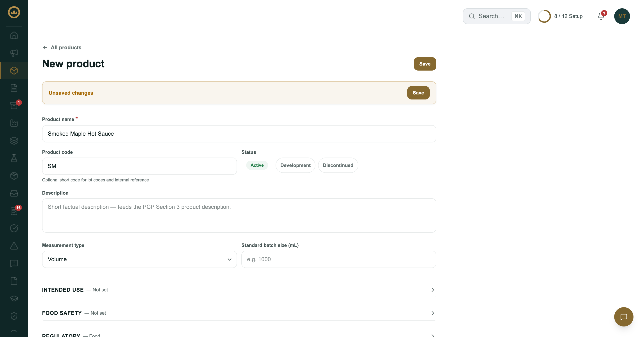The image size is (644, 337).
Task: Open the blank file icon in sidebar
Action: click(14, 281)
